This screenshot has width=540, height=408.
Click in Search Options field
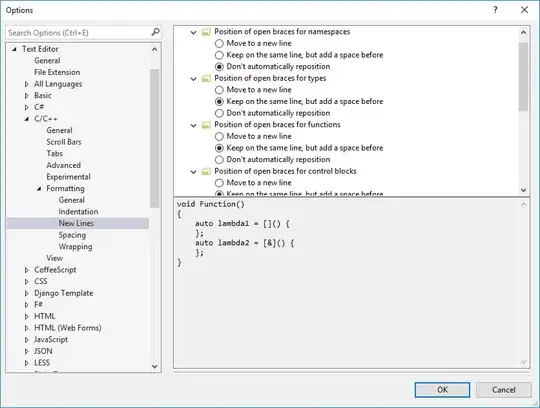point(79,33)
